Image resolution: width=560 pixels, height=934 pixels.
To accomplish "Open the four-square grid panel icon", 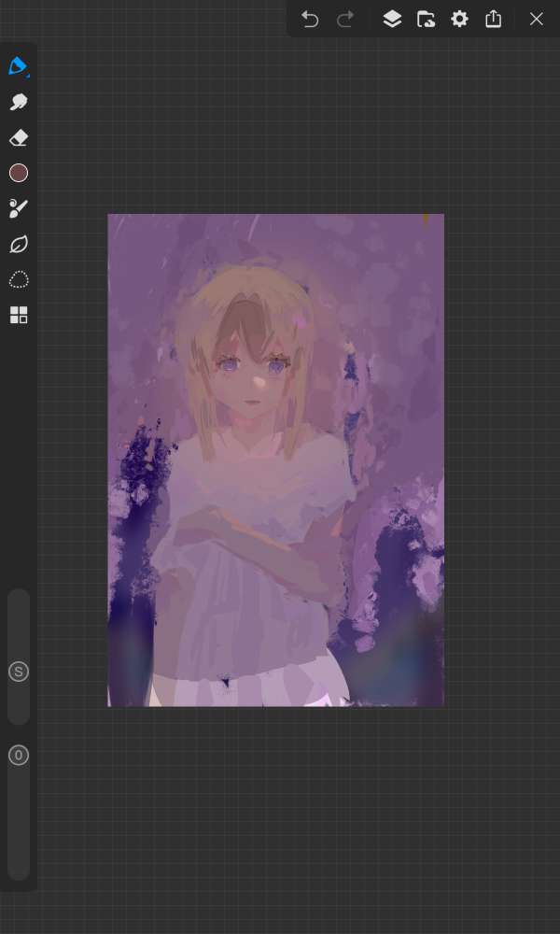I will (x=19, y=315).
